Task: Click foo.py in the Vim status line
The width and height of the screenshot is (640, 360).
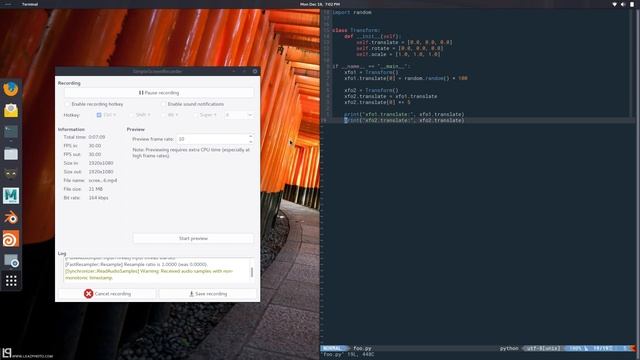Action: coord(362,348)
